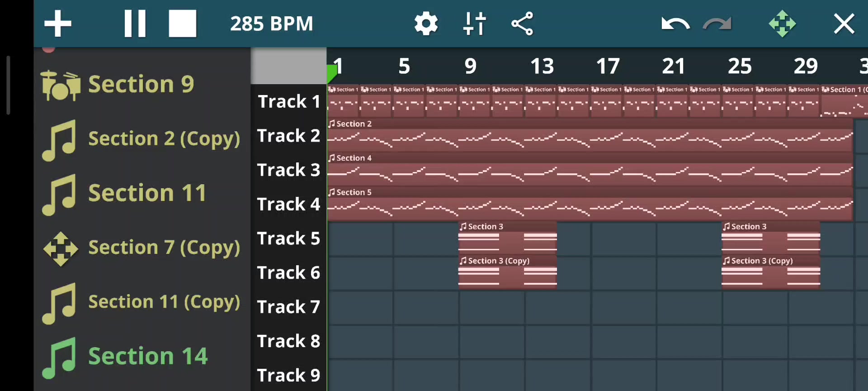Jump to bar 9 on timeline ruler
Viewport: 868px width, 391px height.
point(470,66)
